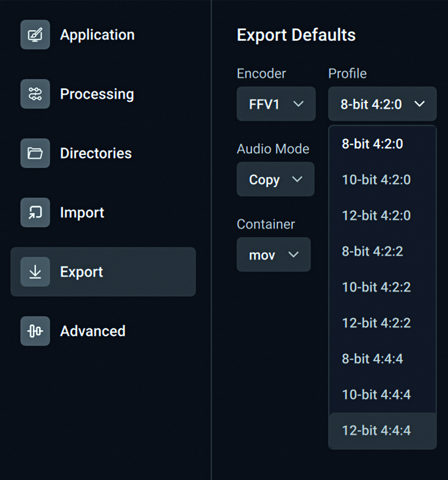The image size is (448, 480).
Task: Click the Import arrow icon
Action: (35, 212)
